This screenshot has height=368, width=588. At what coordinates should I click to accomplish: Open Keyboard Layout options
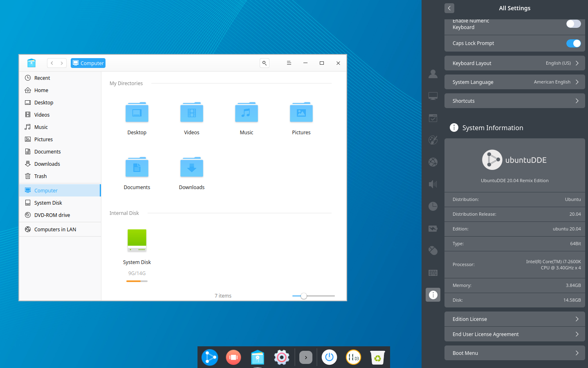coord(514,63)
